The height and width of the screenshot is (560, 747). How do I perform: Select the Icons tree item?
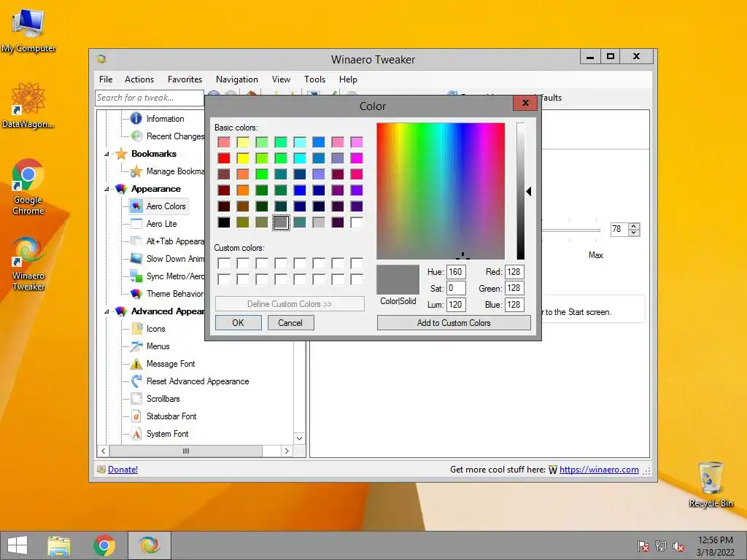(155, 329)
